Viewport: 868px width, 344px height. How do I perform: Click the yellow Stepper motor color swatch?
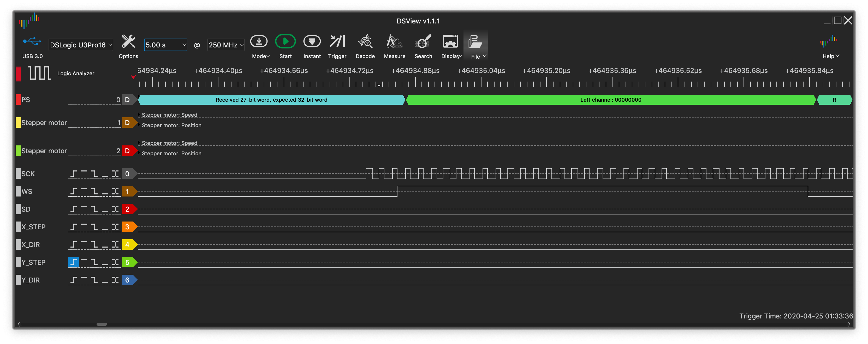pos(18,122)
